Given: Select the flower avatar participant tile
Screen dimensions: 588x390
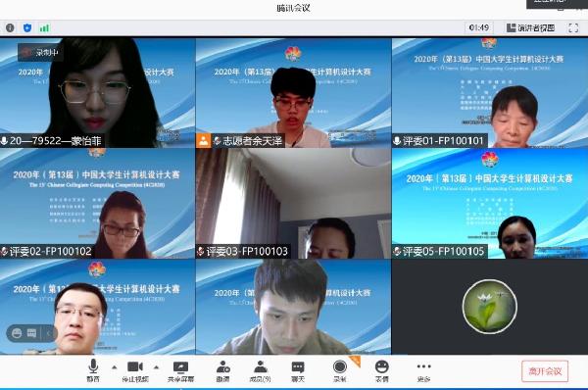Looking at the screenshot, I should [490, 307].
